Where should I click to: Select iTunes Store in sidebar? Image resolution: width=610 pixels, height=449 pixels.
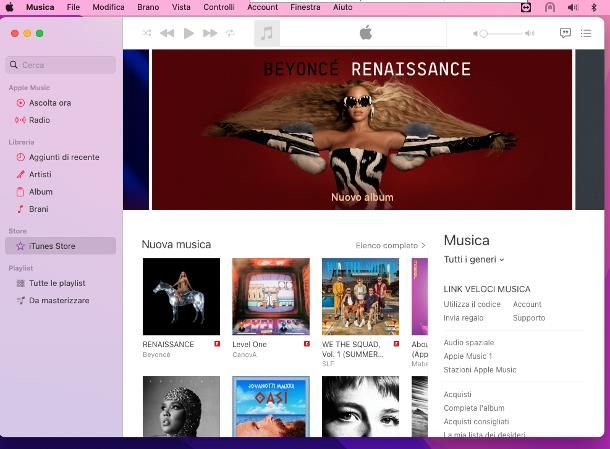[61, 246]
